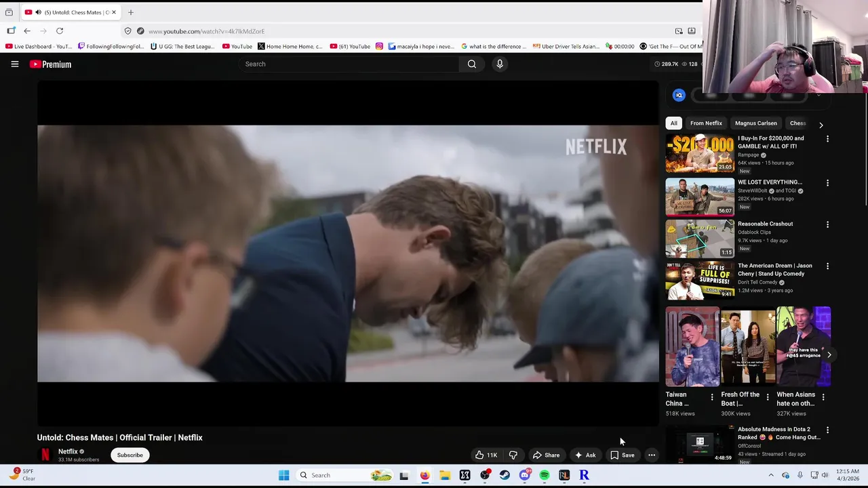Share the Chess Mates trailer
868x488 pixels.
tap(547, 455)
